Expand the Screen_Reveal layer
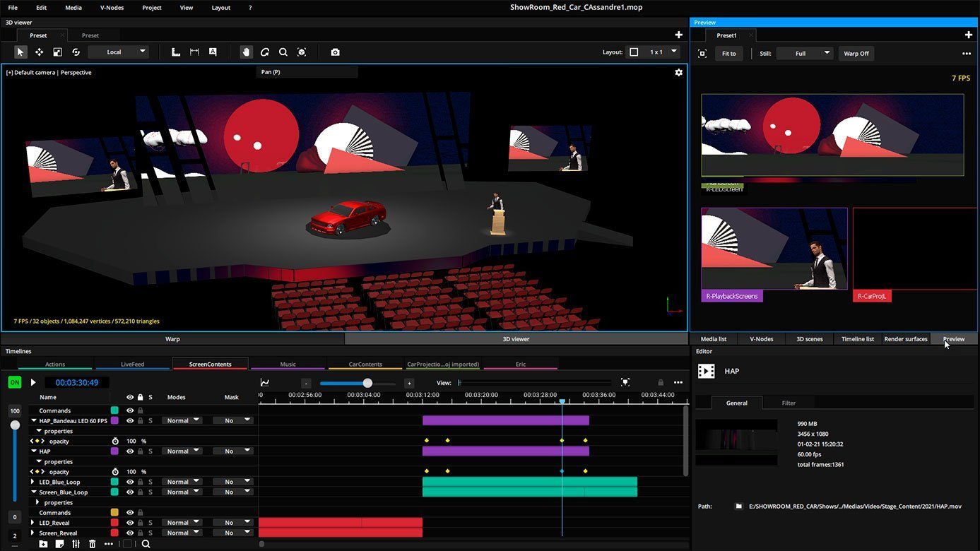 click(x=33, y=533)
